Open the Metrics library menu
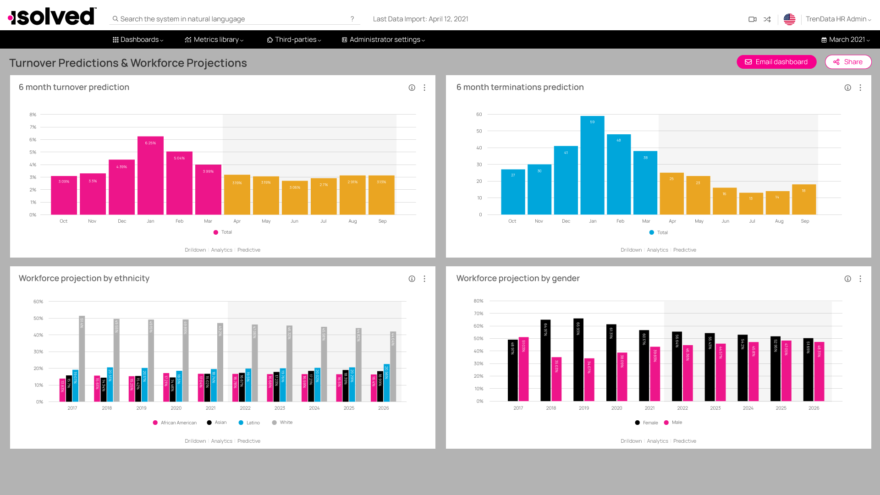This screenshot has height=495, width=880. click(214, 40)
